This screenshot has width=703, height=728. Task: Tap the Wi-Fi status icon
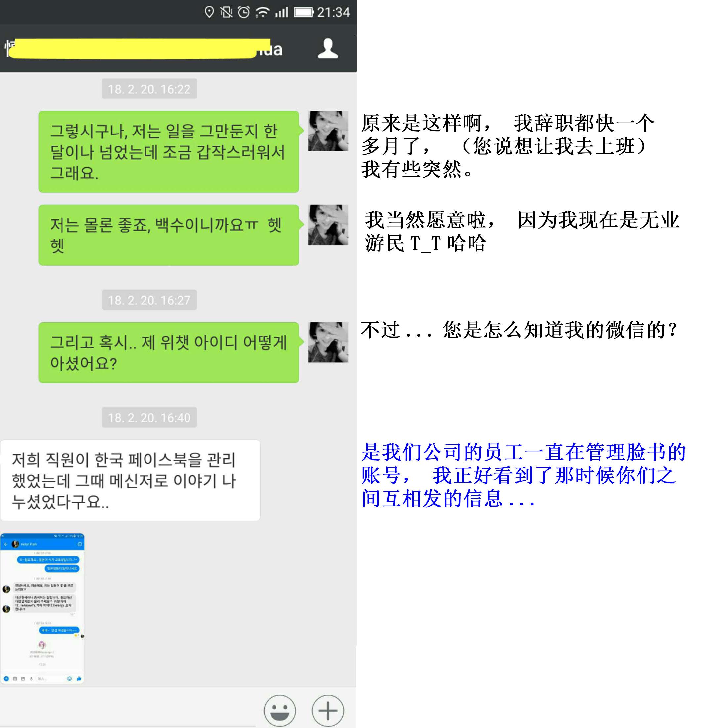263,12
